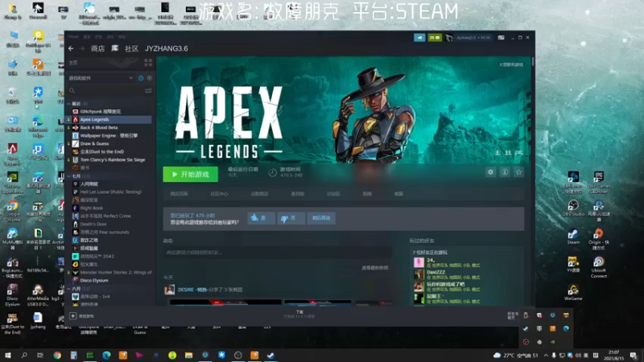Open the downloads status at bottom bar

click(x=299, y=315)
